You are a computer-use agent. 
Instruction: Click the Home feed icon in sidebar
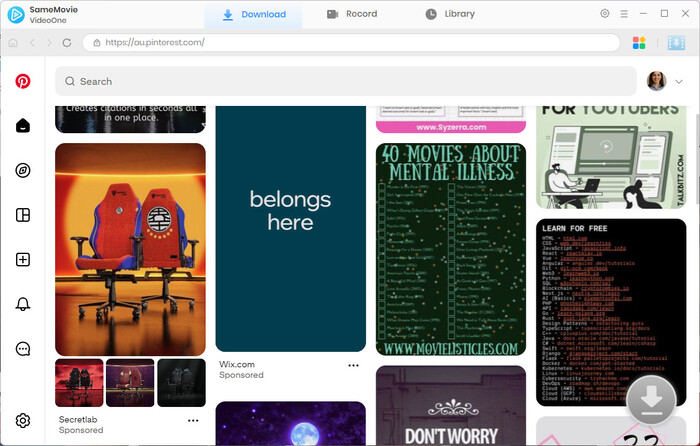tap(22, 125)
